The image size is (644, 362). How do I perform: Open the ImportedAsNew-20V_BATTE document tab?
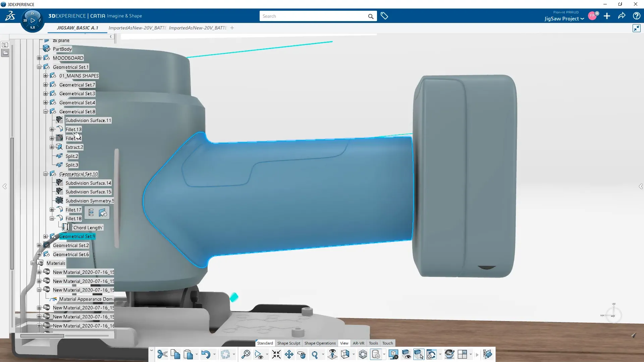tap(138, 28)
